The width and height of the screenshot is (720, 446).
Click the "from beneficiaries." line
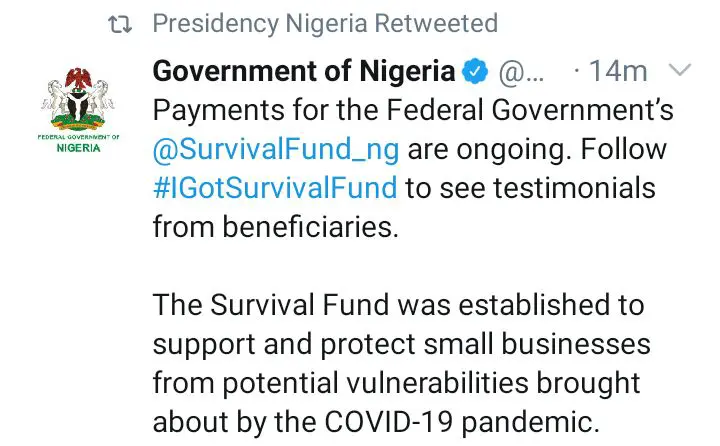click(x=275, y=226)
